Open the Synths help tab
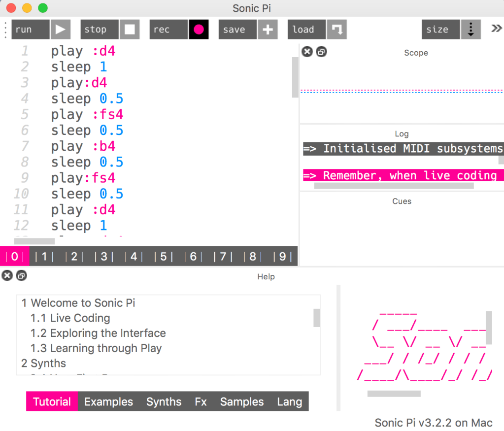Screen dimensions: 504x431 pyautogui.click(x=164, y=401)
